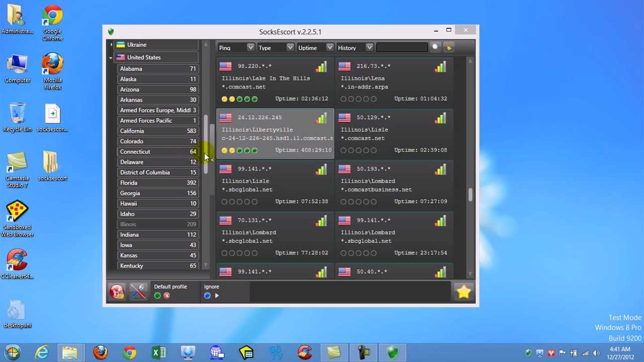Image resolution: width=644 pixels, height=362 pixels.
Task: Open Internet Explorer from taskbar
Action: point(42,352)
